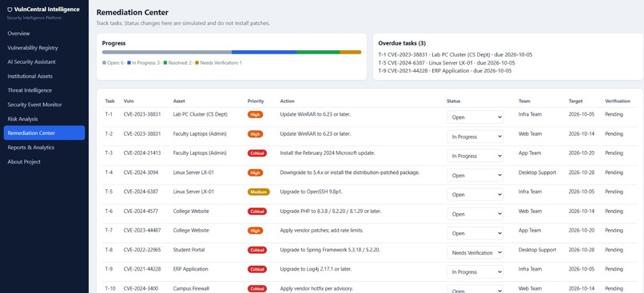The height and width of the screenshot is (293, 644).
Task: Open status dropdown for task T-4
Action: pyautogui.click(x=475, y=175)
